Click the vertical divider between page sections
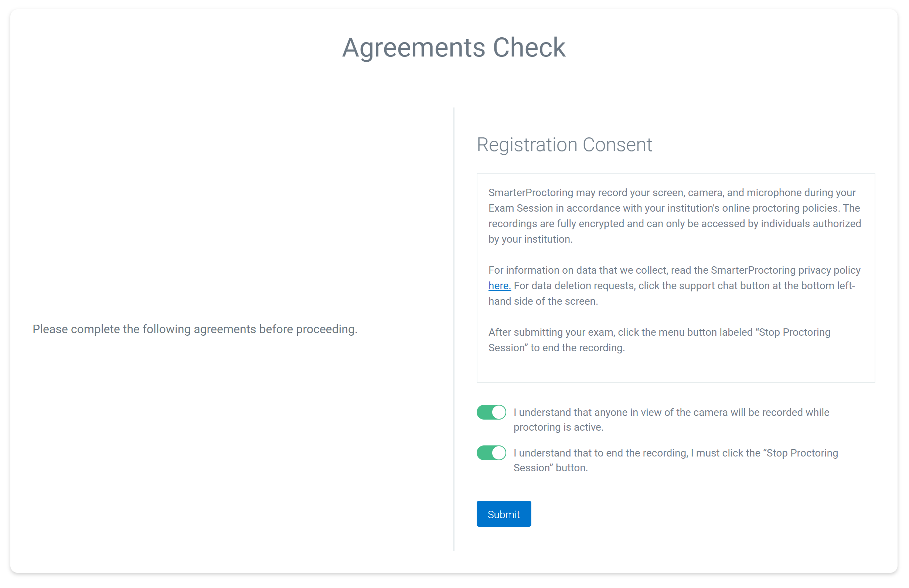Image resolution: width=909 pixels, height=588 pixels. pyautogui.click(x=454, y=328)
